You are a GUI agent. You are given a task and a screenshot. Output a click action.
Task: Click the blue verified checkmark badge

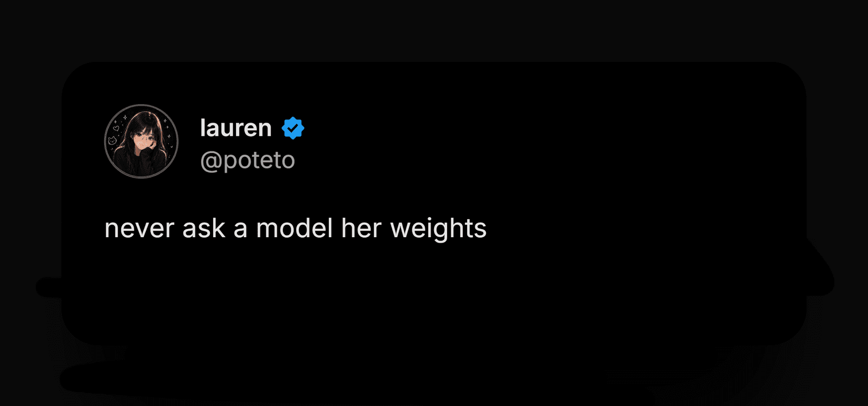pos(293,128)
